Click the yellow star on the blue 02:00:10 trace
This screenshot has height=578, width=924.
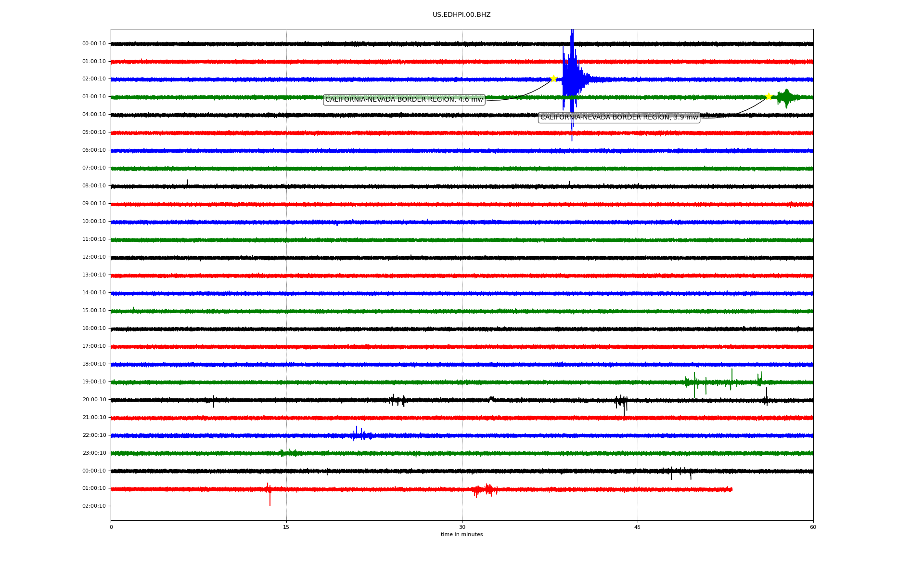553,79
